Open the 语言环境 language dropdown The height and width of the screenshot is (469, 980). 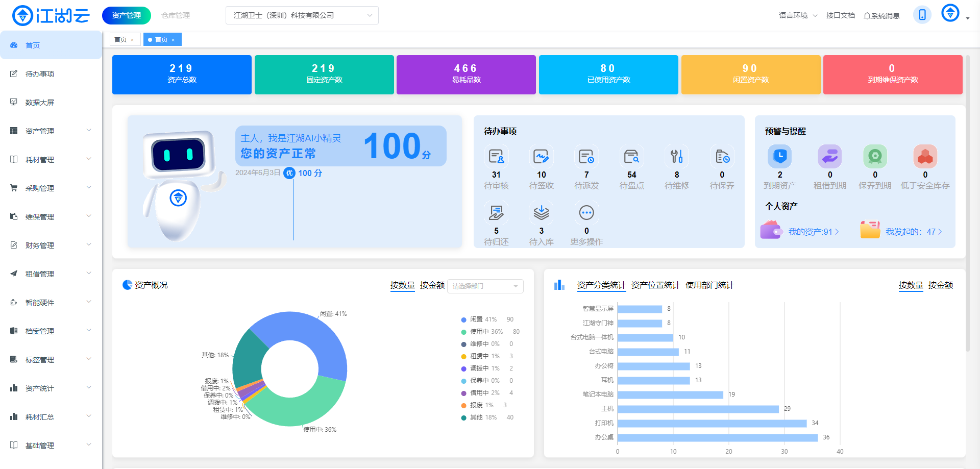point(798,16)
